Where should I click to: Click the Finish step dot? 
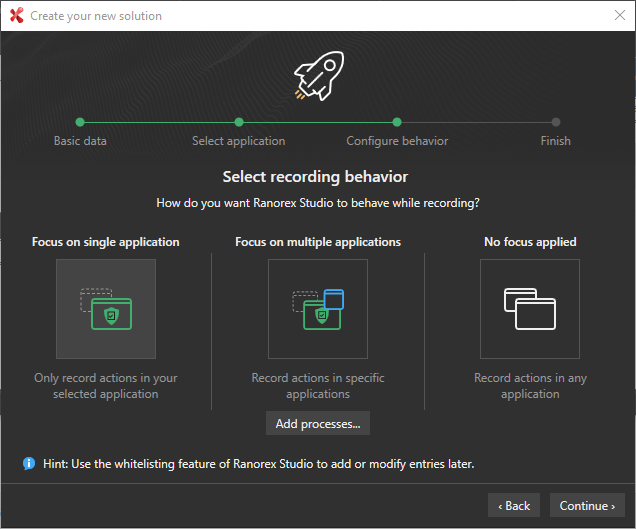[556, 122]
